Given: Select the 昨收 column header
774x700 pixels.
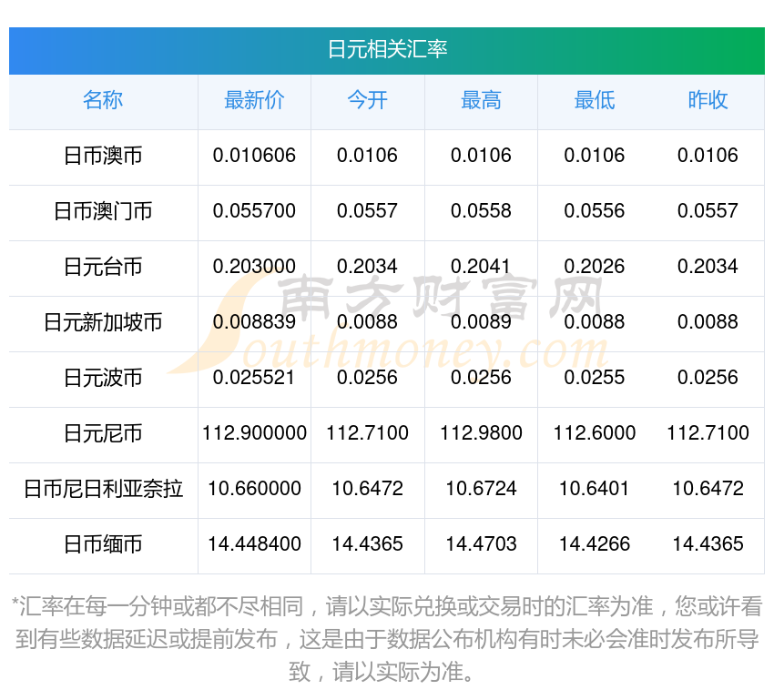Looking at the screenshot, I should [708, 100].
